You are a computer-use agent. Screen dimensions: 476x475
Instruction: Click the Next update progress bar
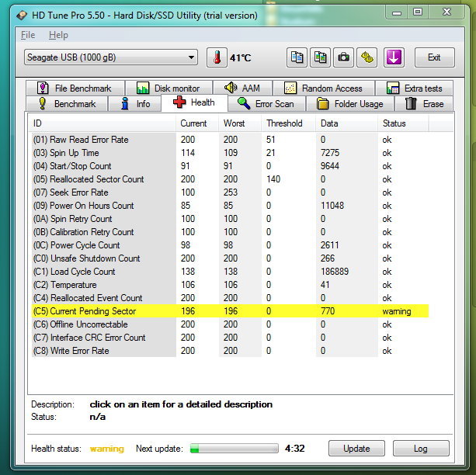click(x=234, y=449)
